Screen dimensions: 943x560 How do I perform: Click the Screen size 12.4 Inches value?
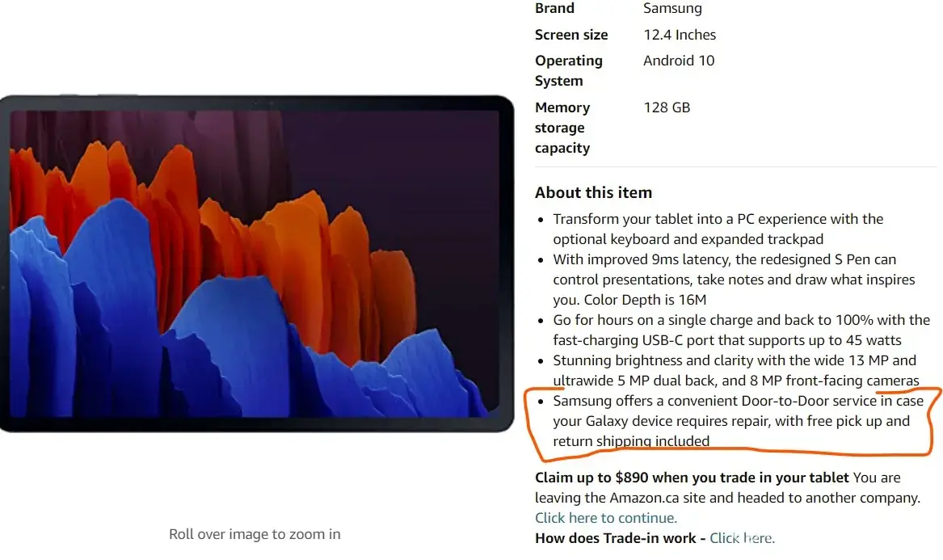[x=680, y=35]
